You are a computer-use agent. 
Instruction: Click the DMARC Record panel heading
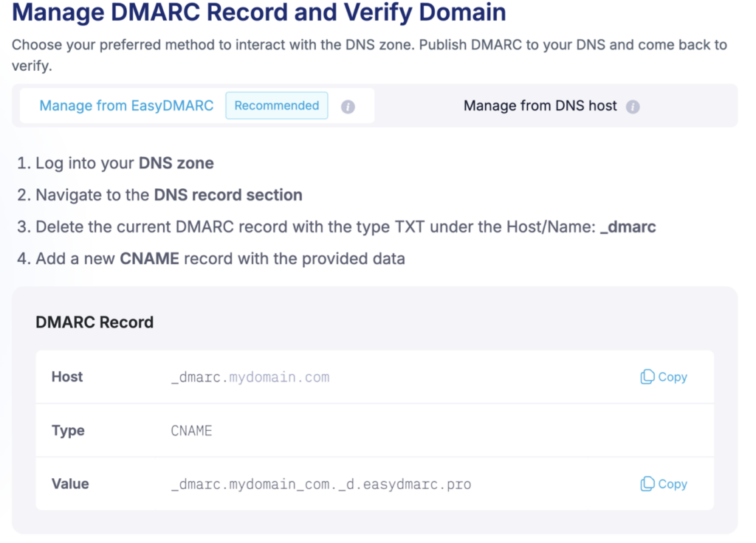coord(94,322)
